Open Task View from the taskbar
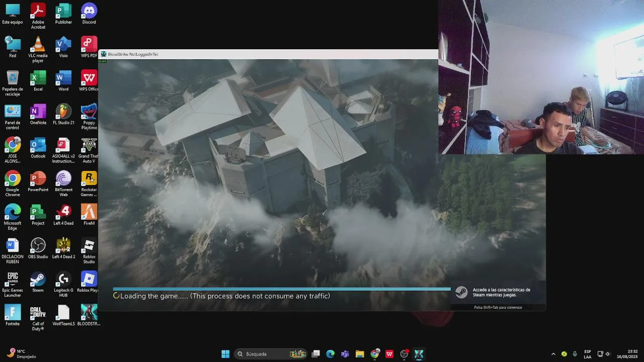The width and height of the screenshot is (644, 362). [x=315, y=354]
